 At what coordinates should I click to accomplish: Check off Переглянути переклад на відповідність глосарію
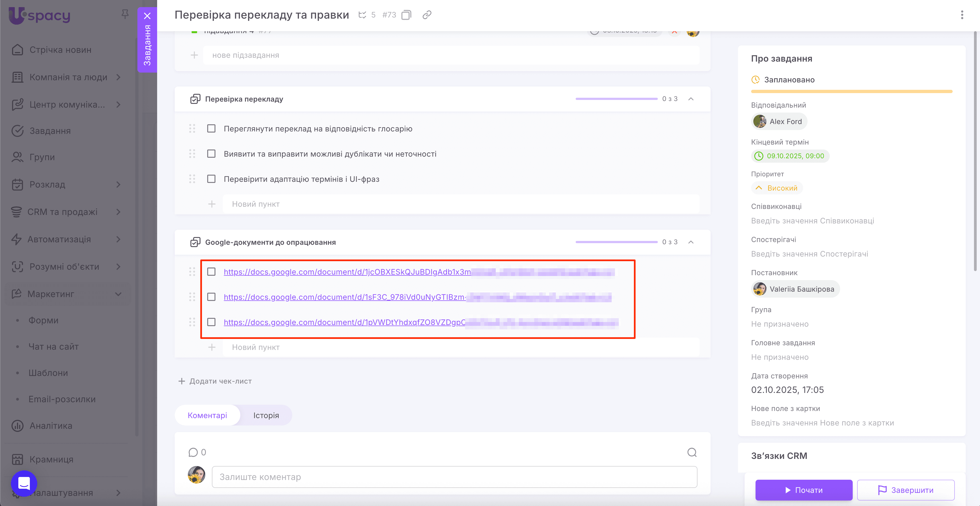click(x=211, y=129)
